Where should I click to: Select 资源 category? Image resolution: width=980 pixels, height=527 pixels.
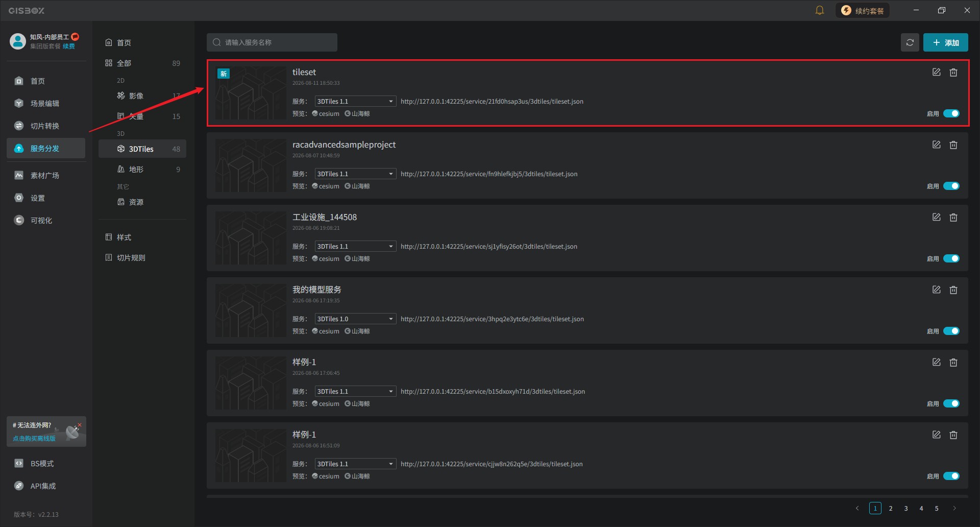142,202
